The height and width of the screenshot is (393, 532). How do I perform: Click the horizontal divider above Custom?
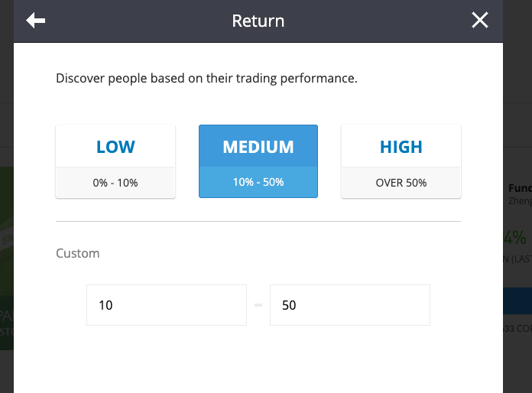click(x=258, y=222)
